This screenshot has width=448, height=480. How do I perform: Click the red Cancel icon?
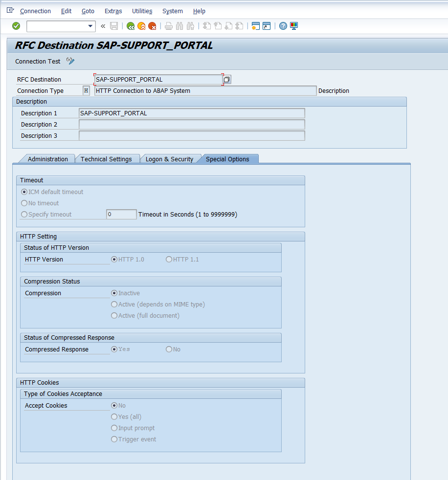click(152, 26)
